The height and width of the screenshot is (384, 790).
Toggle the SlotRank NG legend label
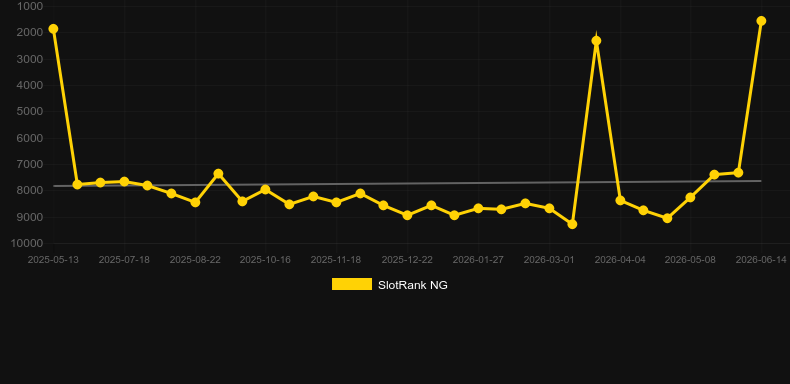pos(413,285)
